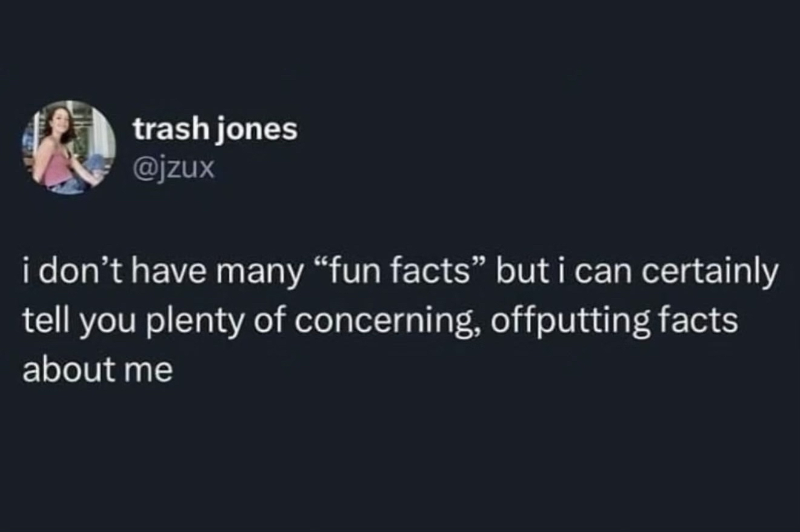Open trash jones' profile picture
This screenshot has height=532, width=800.
(68, 147)
